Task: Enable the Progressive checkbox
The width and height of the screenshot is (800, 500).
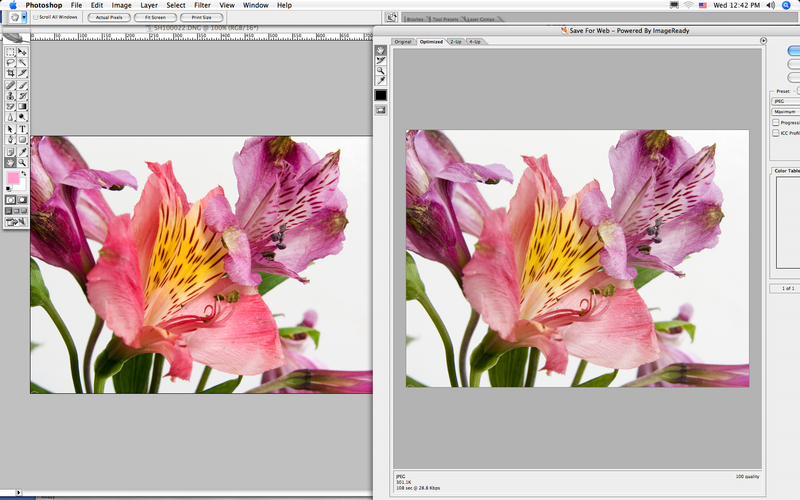Action: [776, 122]
